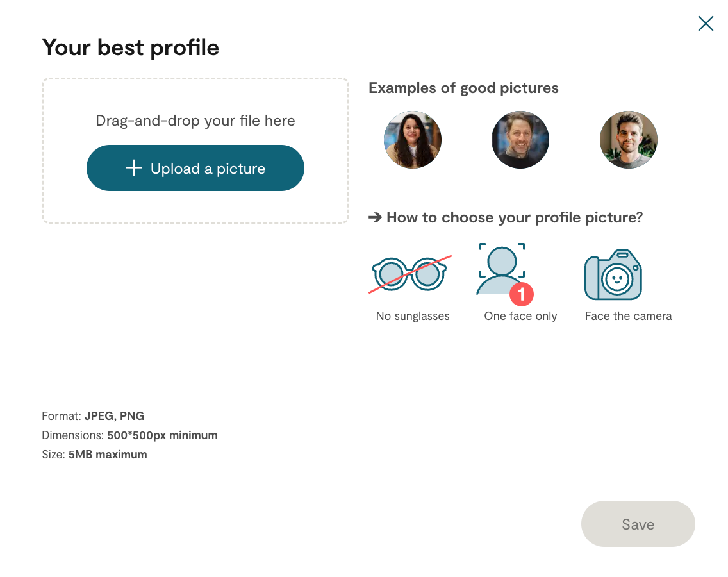Click the "Examples of good pictures" heading
The height and width of the screenshot is (577, 728).
(x=463, y=88)
